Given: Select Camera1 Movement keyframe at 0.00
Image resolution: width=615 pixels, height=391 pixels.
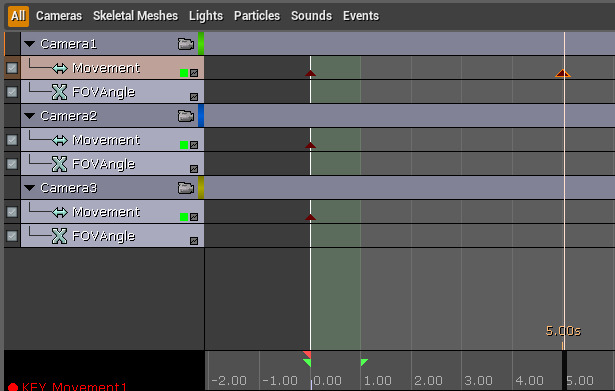Looking at the screenshot, I should (310, 73).
